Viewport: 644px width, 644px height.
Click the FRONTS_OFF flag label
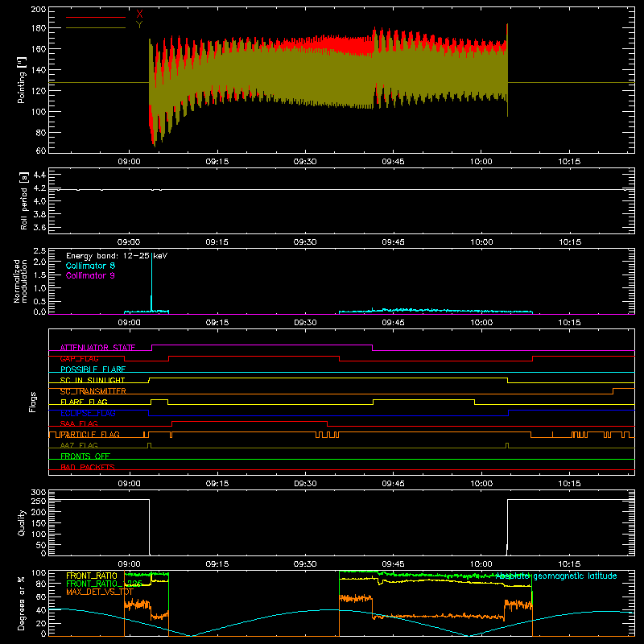pyautogui.click(x=85, y=456)
